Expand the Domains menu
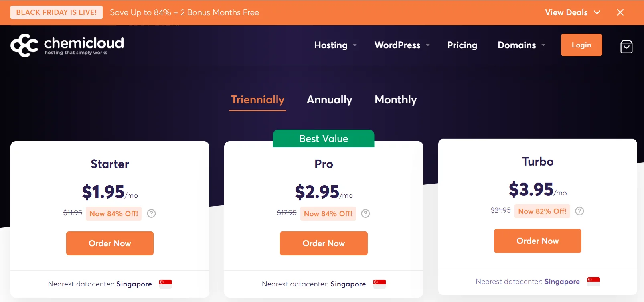The height and width of the screenshot is (302, 644). point(521,45)
